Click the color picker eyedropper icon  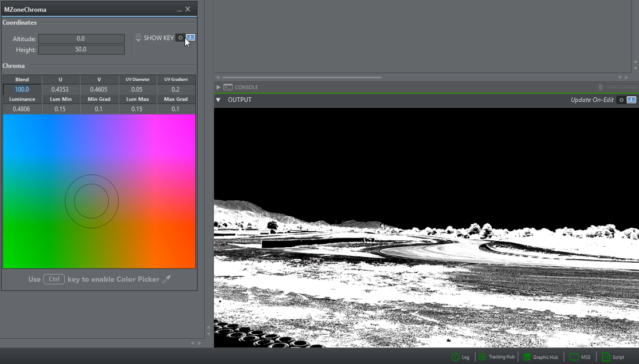click(x=167, y=279)
